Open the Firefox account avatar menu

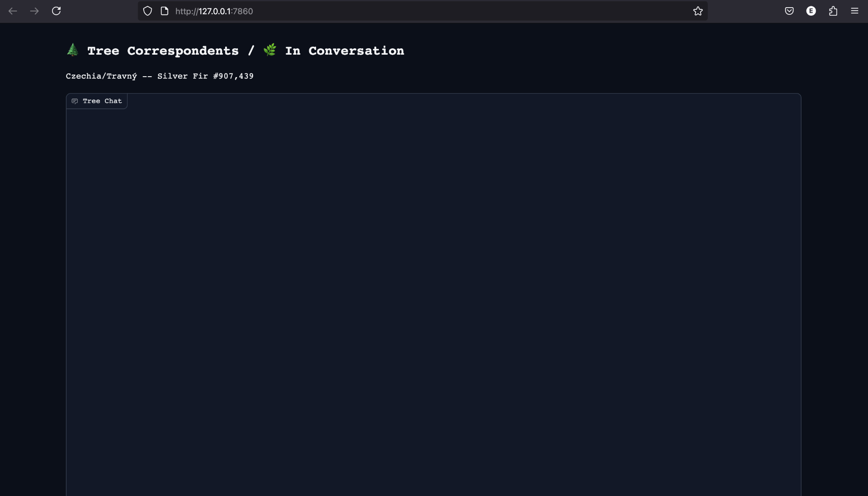(811, 11)
